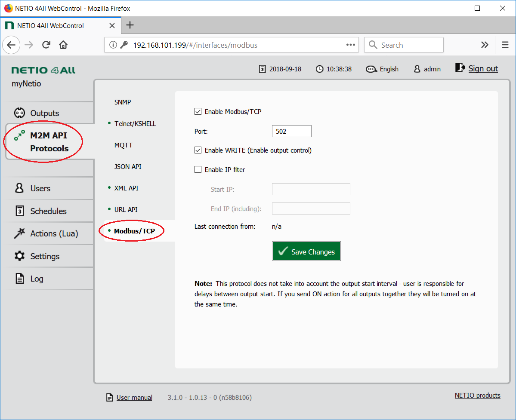516x420 pixels.
Task: Click the Outputs socket icon
Action: coord(19,113)
